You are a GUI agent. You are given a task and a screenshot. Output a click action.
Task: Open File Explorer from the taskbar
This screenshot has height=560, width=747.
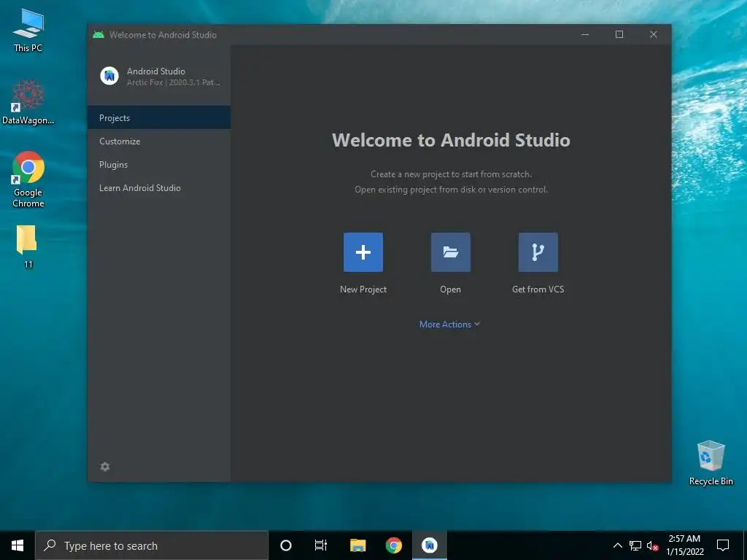click(x=357, y=545)
